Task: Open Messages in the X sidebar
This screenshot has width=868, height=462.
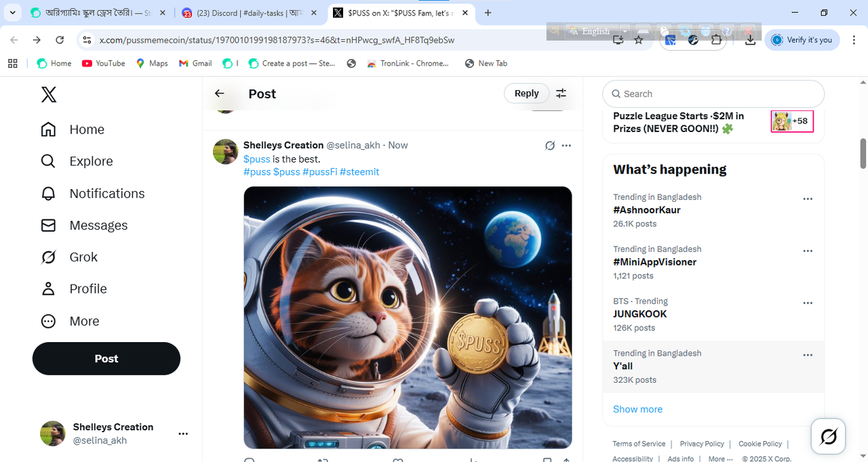Action: pos(84,225)
